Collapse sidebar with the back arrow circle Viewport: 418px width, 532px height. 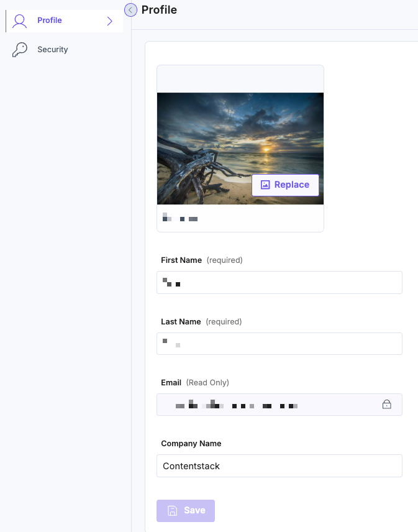tap(130, 10)
